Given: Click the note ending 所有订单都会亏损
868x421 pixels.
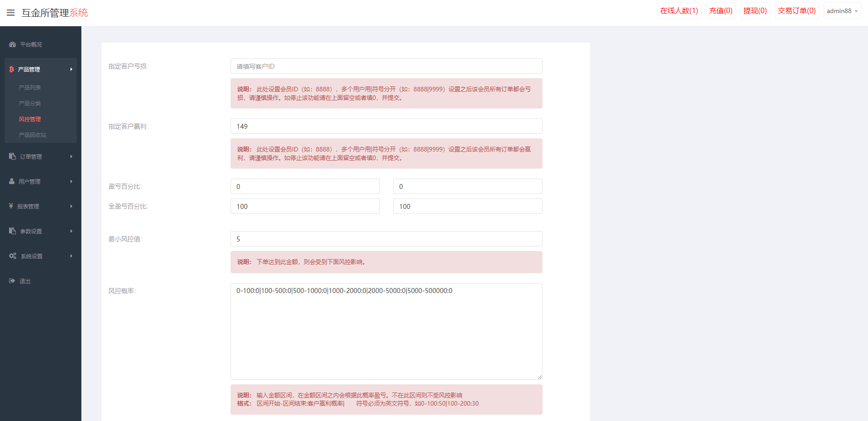Looking at the screenshot, I should [387, 93].
